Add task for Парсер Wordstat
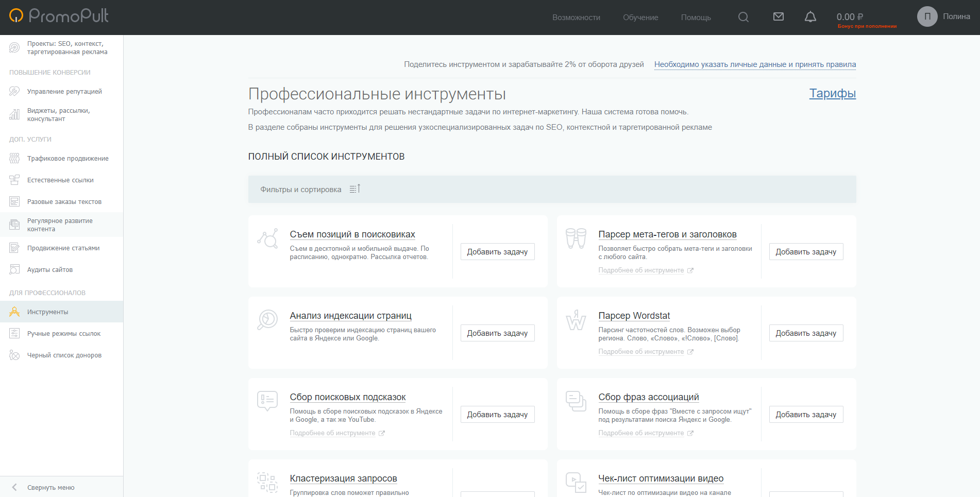The width and height of the screenshot is (980, 497). click(x=806, y=333)
